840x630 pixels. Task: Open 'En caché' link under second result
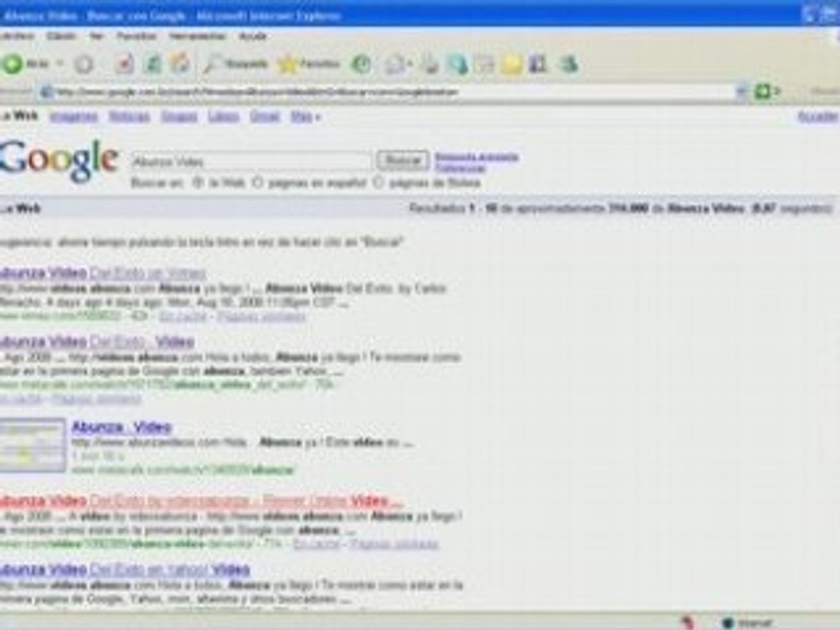click(20, 399)
